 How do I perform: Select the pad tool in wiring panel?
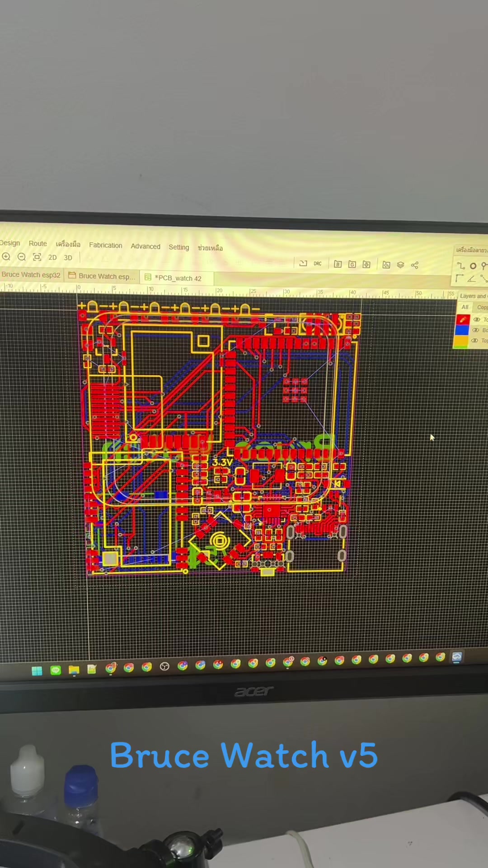pyautogui.click(x=484, y=266)
